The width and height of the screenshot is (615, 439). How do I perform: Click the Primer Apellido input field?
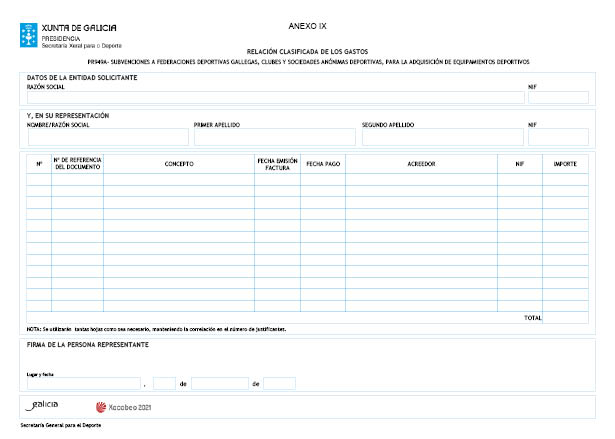(274, 138)
